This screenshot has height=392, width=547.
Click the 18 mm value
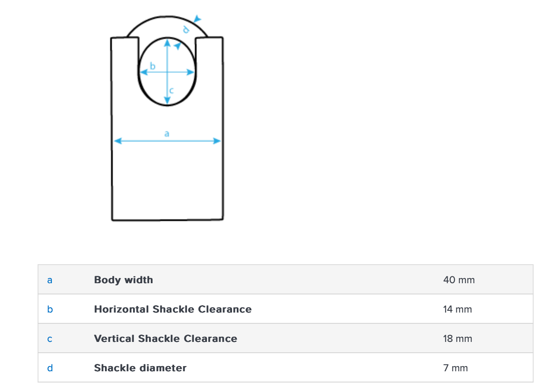click(458, 338)
